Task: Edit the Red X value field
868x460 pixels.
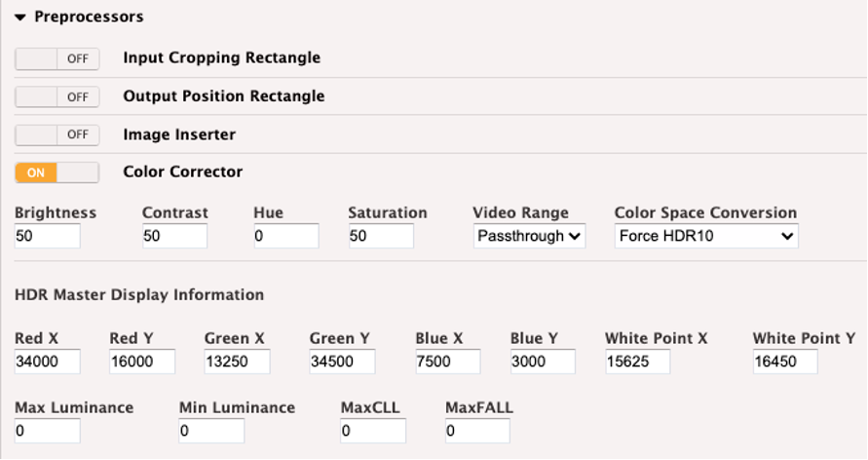Action: tap(47, 362)
